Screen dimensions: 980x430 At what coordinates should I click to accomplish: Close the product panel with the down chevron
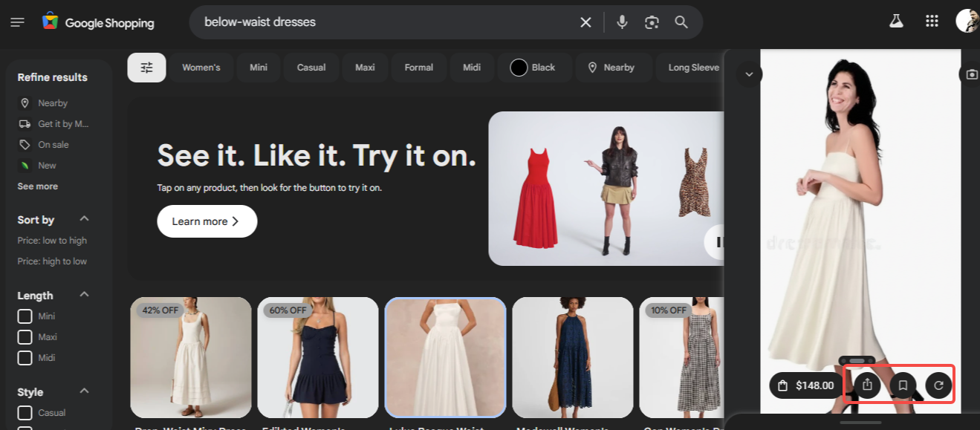point(749,74)
